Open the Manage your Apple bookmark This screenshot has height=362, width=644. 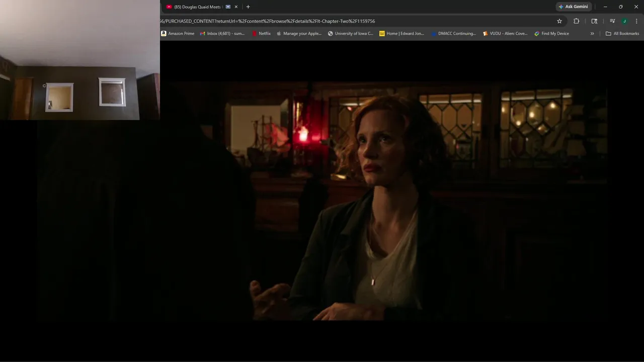(x=299, y=34)
